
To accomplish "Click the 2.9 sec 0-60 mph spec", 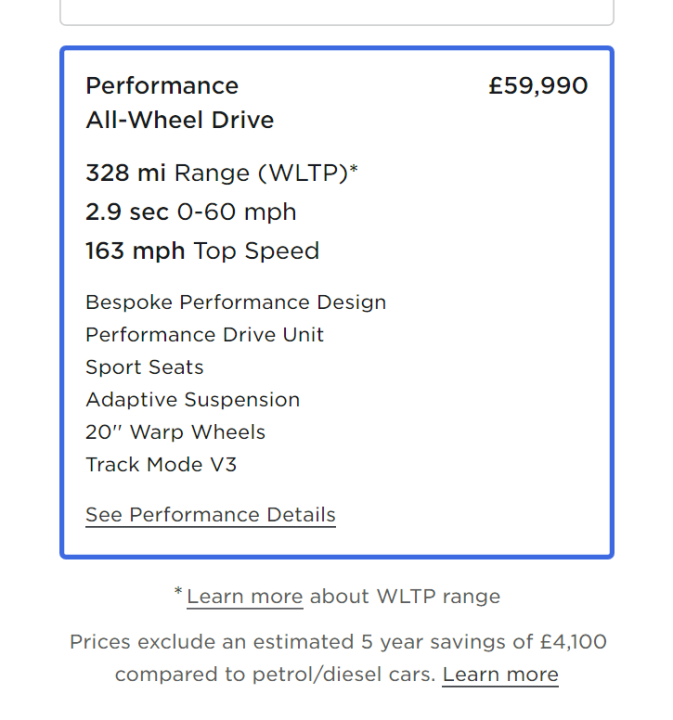I will (x=191, y=212).
